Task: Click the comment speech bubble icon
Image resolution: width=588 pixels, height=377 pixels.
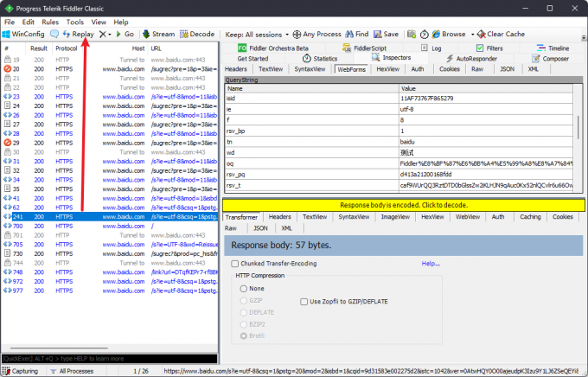Action: coord(54,34)
